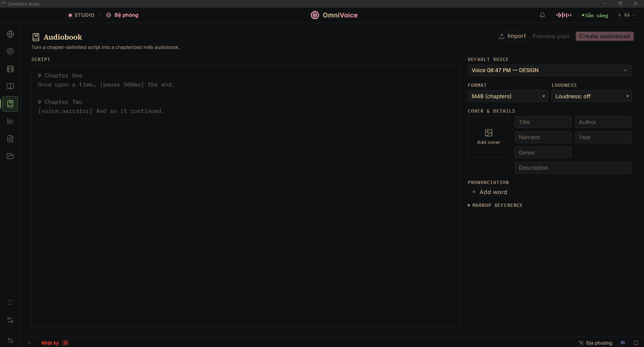Image resolution: width=644 pixels, height=347 pixels.
Task: Click Create audiobook button
Action: [604, 36]
